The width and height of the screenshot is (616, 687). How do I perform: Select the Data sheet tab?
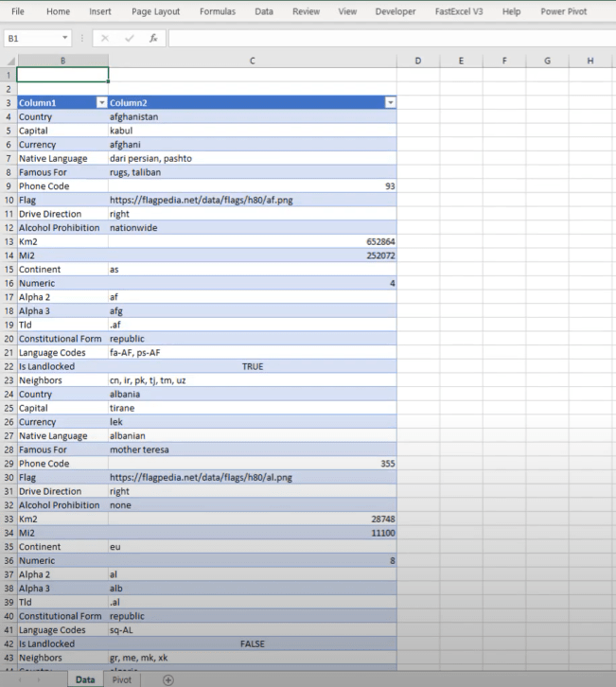point(85,679)
